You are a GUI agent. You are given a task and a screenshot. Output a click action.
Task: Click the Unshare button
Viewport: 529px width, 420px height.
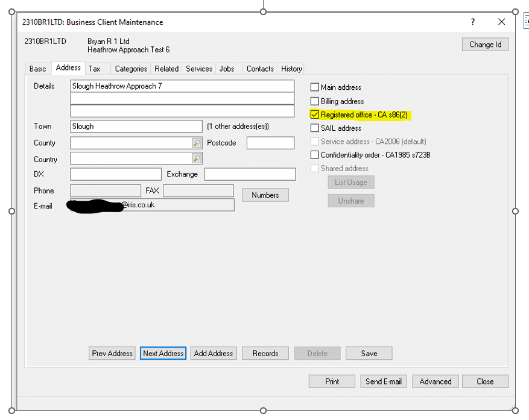tap(351, 201)
